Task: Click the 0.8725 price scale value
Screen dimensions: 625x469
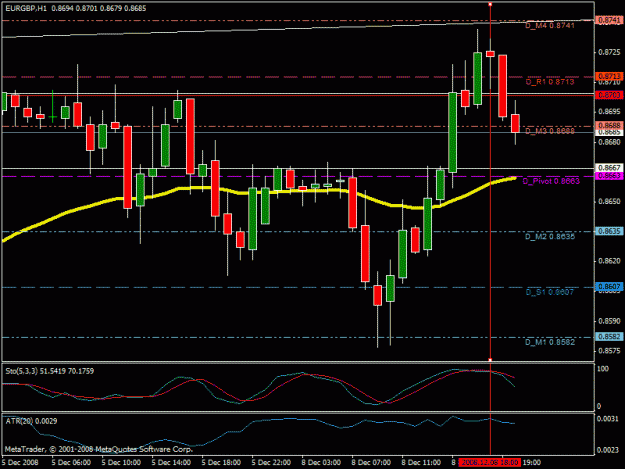Action: tap(609, 52)
